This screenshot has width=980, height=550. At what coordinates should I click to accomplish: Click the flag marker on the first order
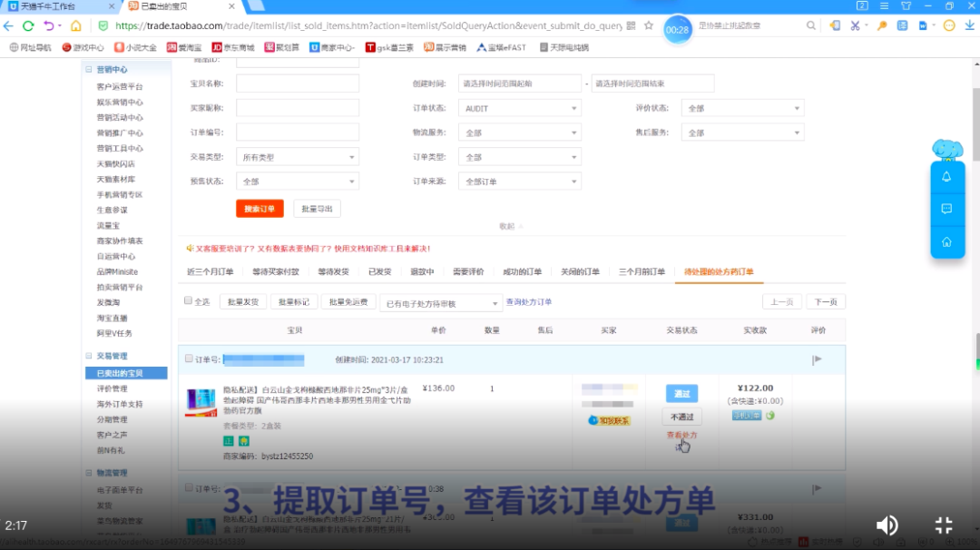pyautogui.click(x=817, y=360)
